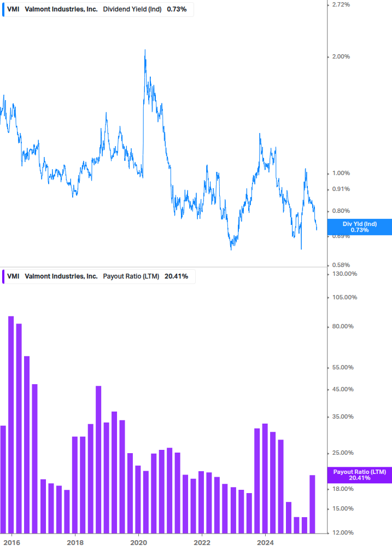Click the 0.58% tick on dividend yield axis
Viewport: 392px width, 550px height.
[341, 265]
